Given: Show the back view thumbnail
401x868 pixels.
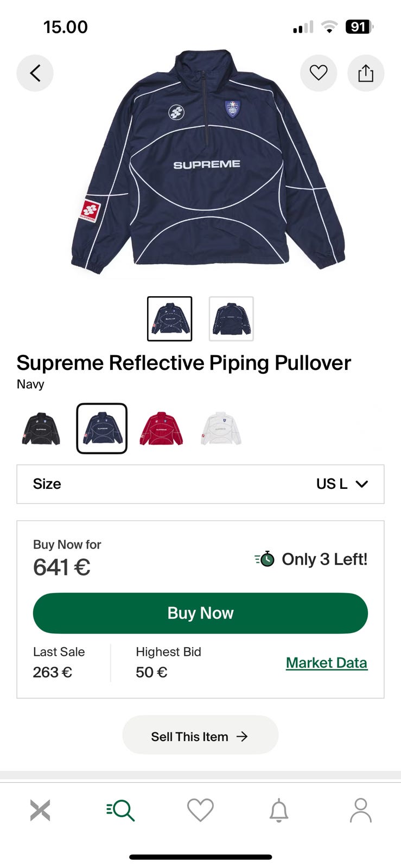Looking at the screenshot, I should [x=231, y=318].
